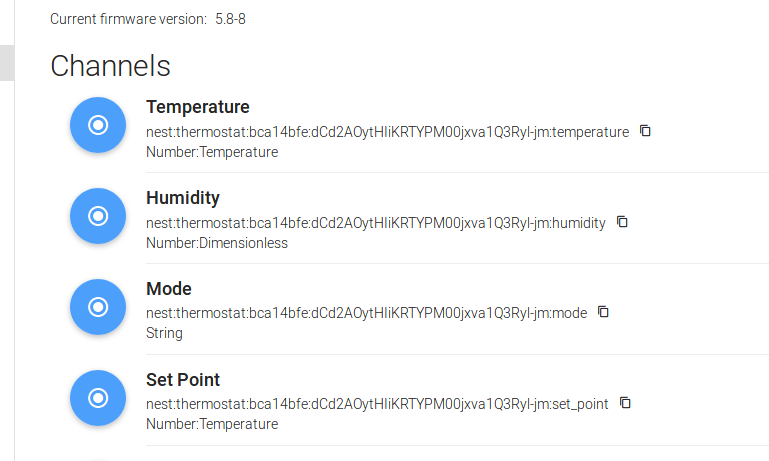Click the String type label under Mode

click(x=164, y=333)
